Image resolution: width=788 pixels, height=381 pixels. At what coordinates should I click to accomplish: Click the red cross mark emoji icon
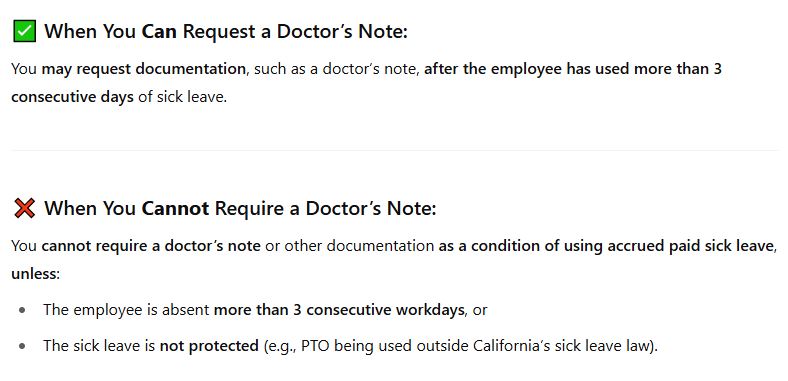pos(24,208)
